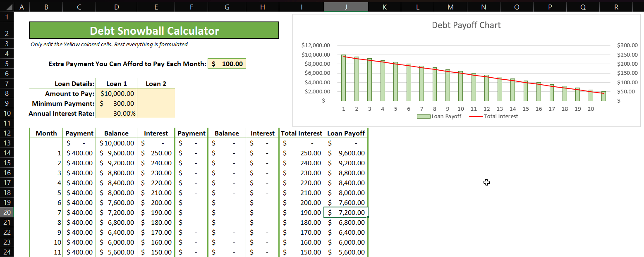Click the green Loan Payoff legend swatch

point(424,116)
